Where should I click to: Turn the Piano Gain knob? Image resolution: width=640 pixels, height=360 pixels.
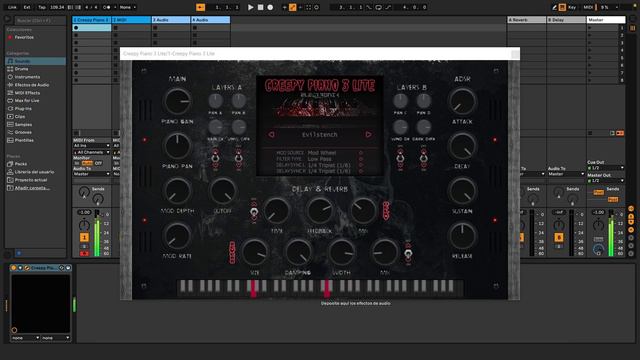tap(178, 101)
